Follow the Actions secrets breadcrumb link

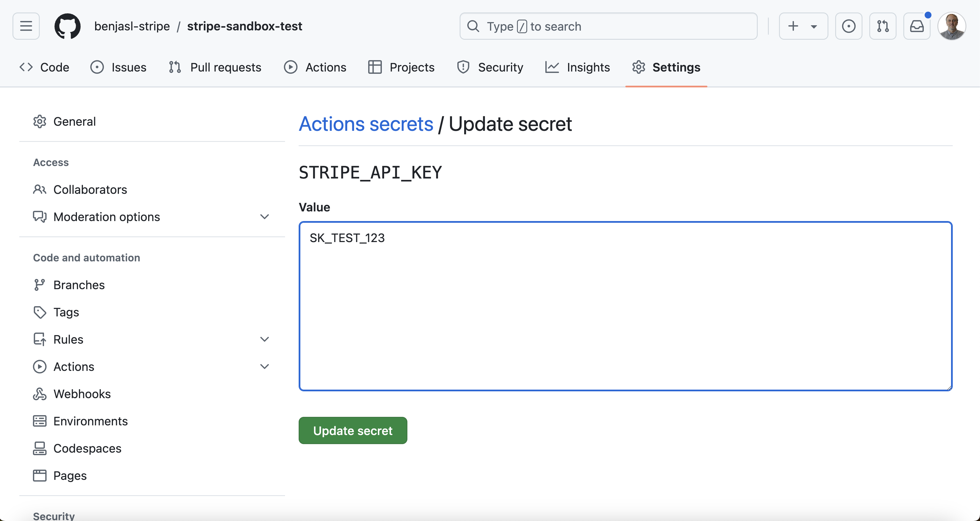(366, 124)
